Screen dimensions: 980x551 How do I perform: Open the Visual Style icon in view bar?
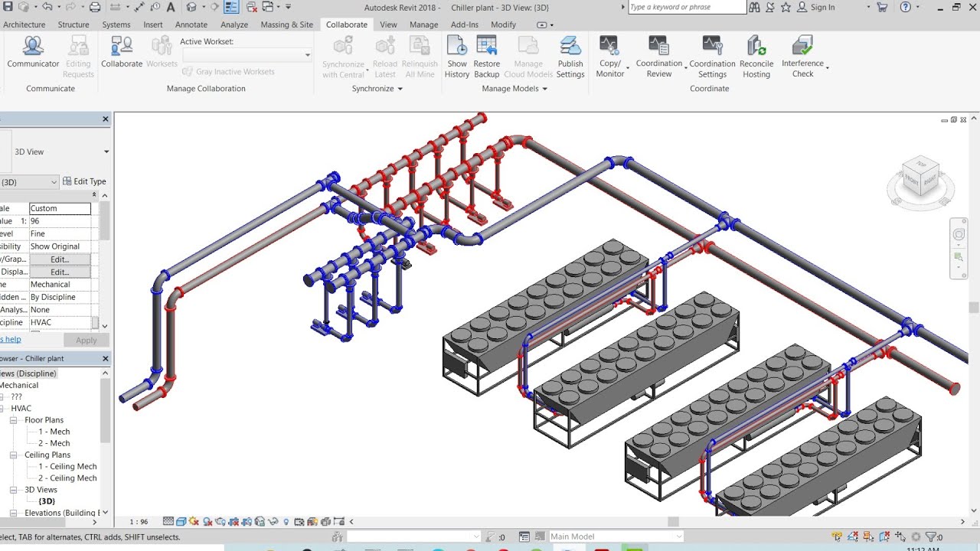pos(181,522)
